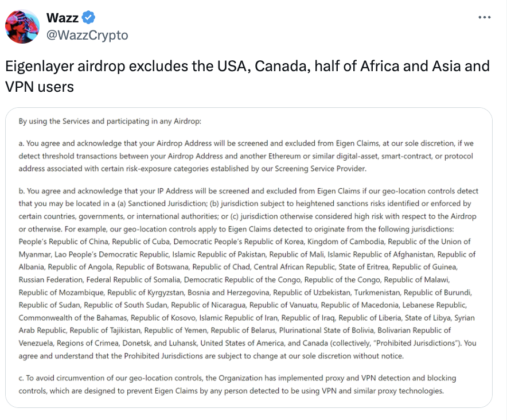The height and width of the screenshot is (420, 507).
Task: Open the embedded terms screenshot image
Action: (x=248, y=257)
